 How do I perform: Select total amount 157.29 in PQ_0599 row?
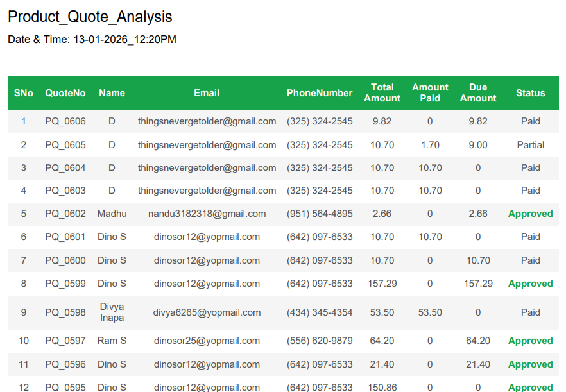tap(382, 284)
